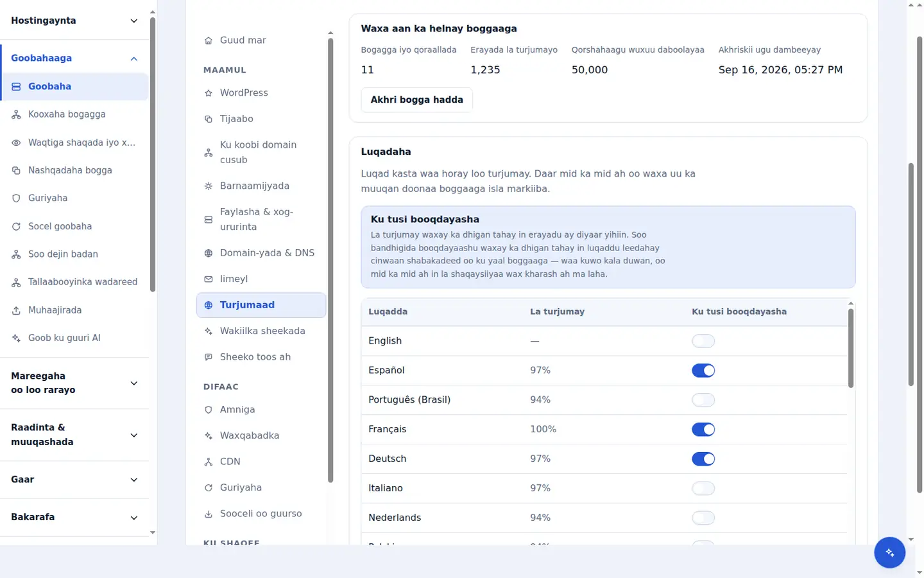Screen dimensions: 924x578
Task: Open the CDN network icon
Action: 209,462
